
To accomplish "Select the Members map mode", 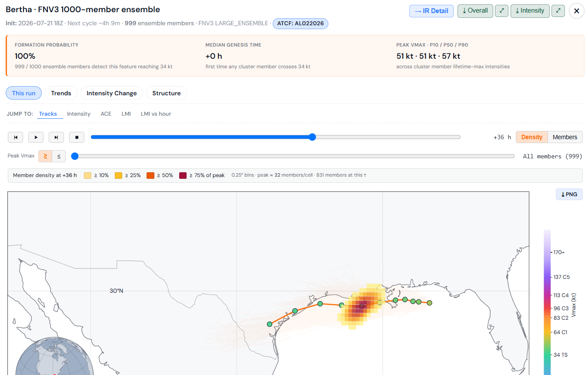I will [565, 137].
